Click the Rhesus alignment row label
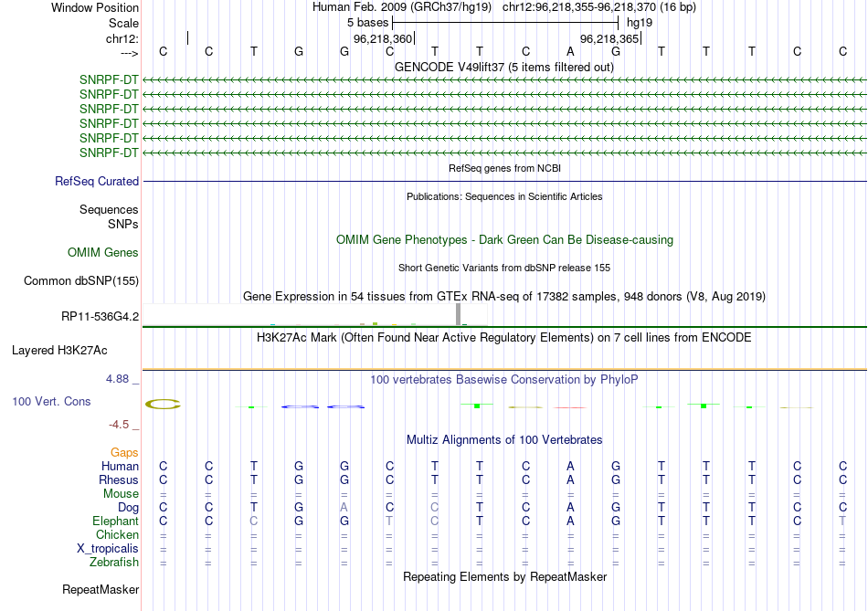This screenshot has width=868, height=611. click(119, 479)
